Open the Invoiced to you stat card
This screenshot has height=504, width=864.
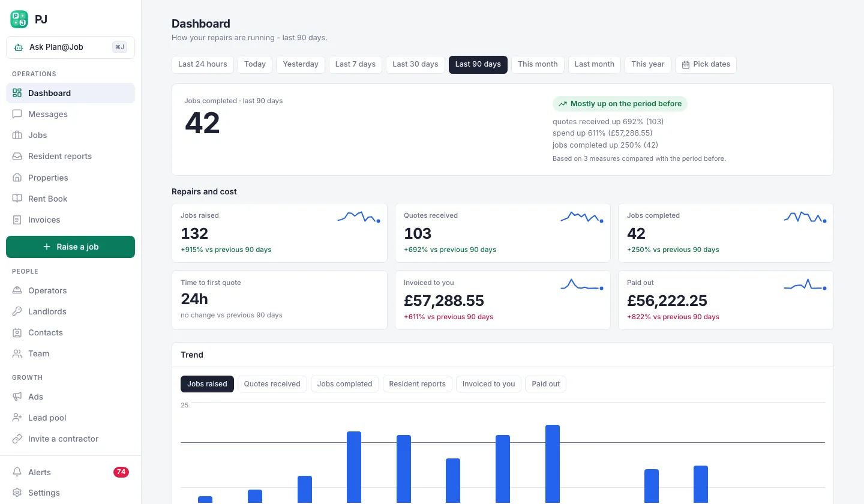pyautogui.click(x=503, y=300)
